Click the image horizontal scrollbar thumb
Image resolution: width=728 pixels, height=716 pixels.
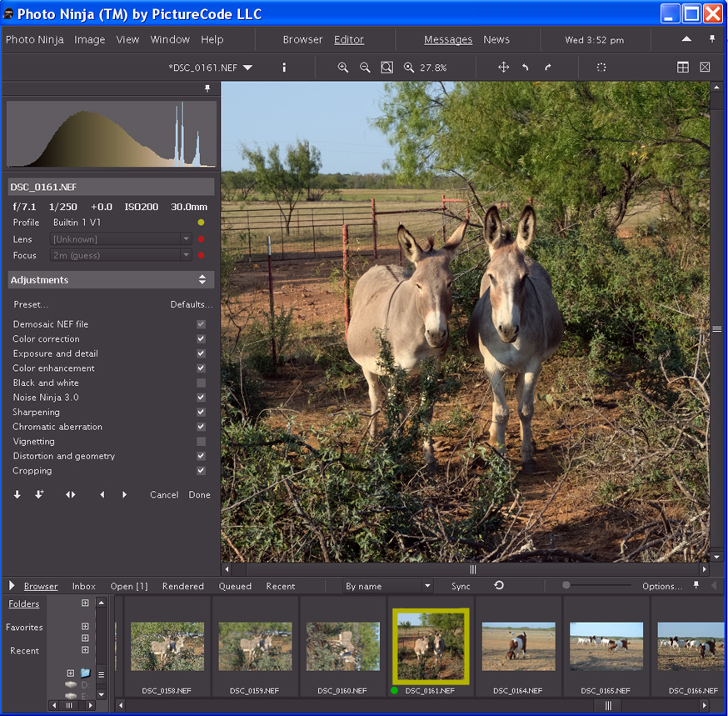472,569
